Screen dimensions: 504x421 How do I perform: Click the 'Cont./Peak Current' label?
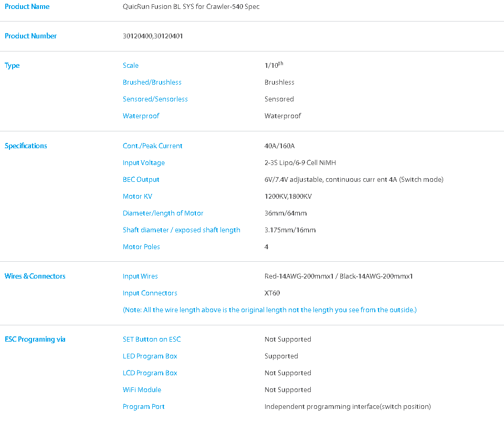tap(152, 146)
